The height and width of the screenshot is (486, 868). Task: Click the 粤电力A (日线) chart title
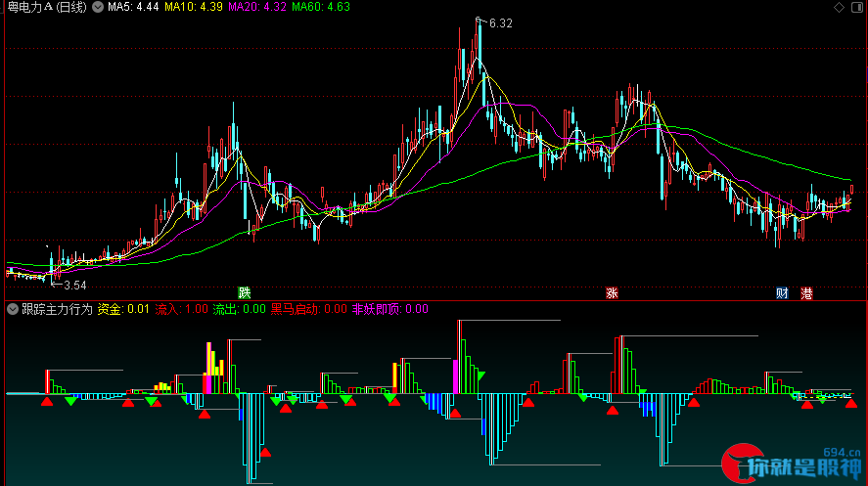click(x=47, y=7)
